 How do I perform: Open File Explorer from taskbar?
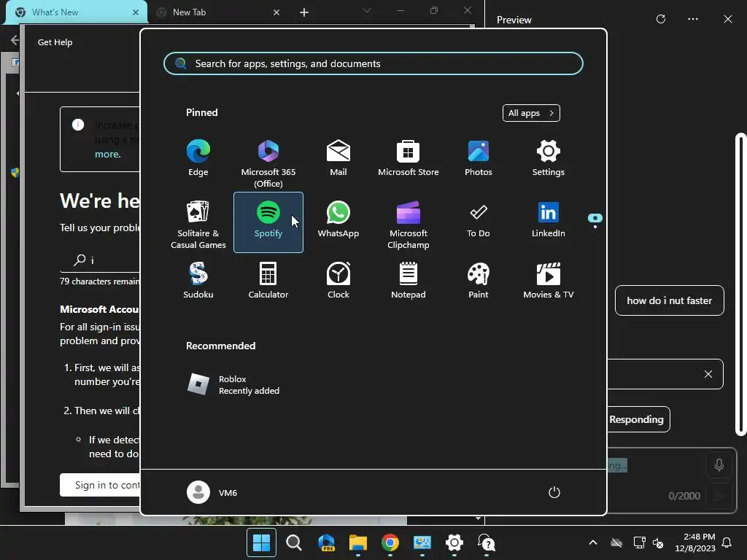click(x=357, y=542)
